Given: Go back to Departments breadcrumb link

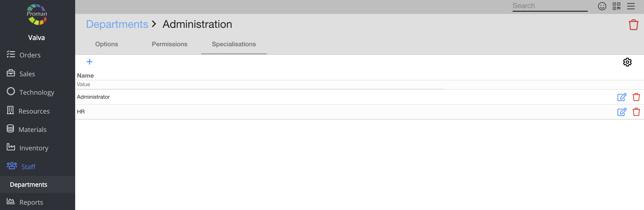Looking at the screenshot, I should [117, 24].
